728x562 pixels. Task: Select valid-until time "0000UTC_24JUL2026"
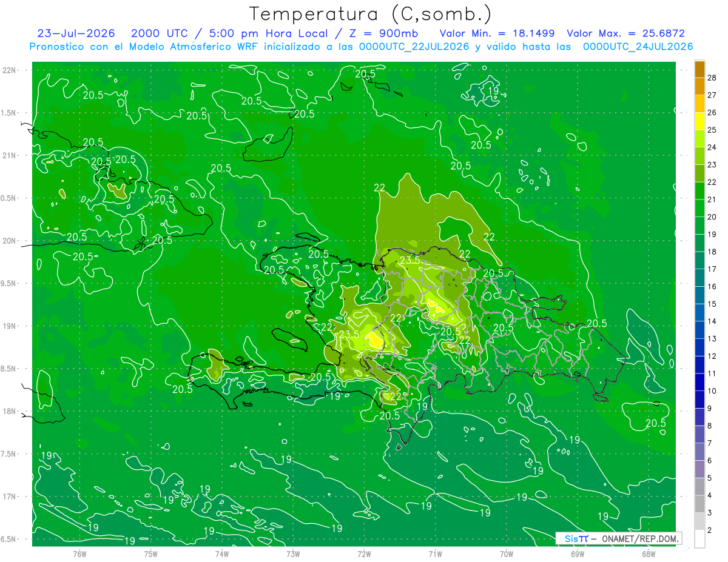[638, 47]
